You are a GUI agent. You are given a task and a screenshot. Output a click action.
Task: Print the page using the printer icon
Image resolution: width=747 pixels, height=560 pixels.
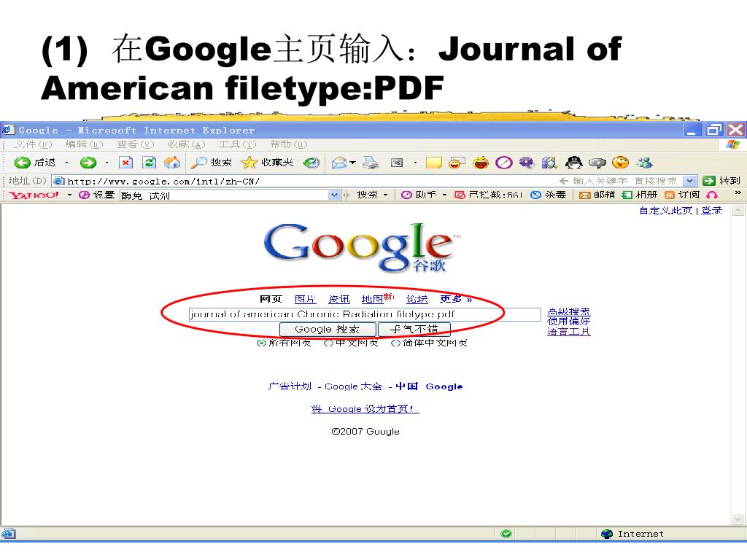[371, 163]
